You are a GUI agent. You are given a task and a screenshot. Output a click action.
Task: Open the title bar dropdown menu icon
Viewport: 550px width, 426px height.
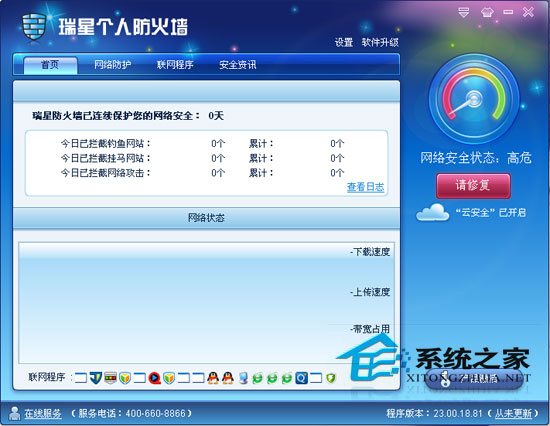464,13
